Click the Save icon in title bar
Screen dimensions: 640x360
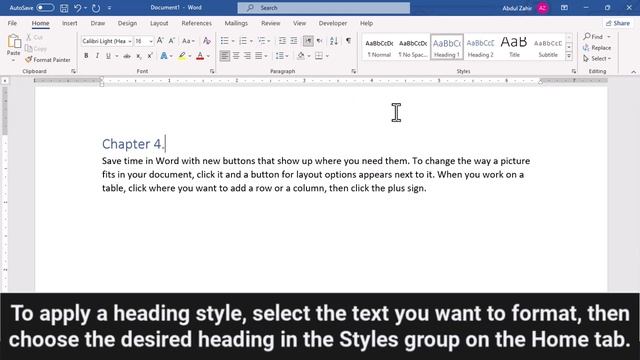click(64, 8)
